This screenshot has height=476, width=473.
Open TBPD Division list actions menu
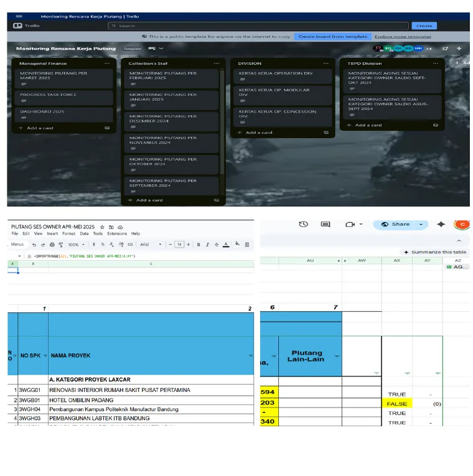click(x=436, y=63)
